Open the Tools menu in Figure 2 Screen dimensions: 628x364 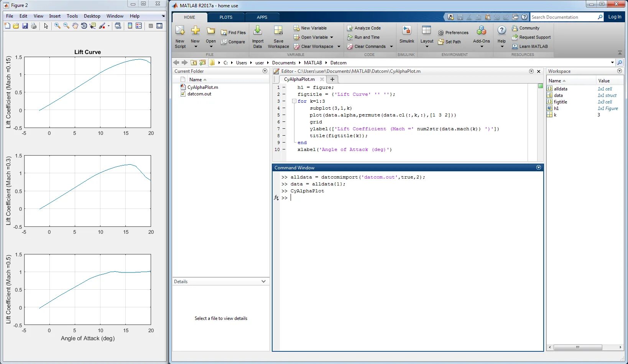(x=72, y=16)
